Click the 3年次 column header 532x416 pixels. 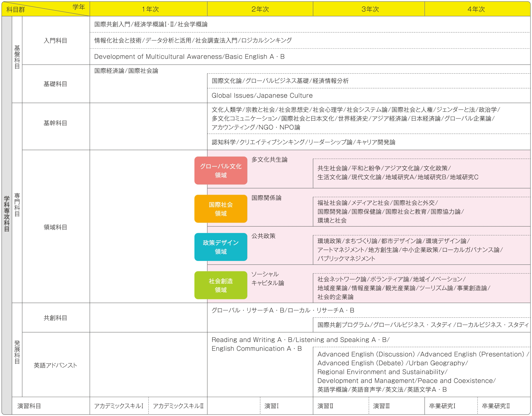(x=369, y=9)
